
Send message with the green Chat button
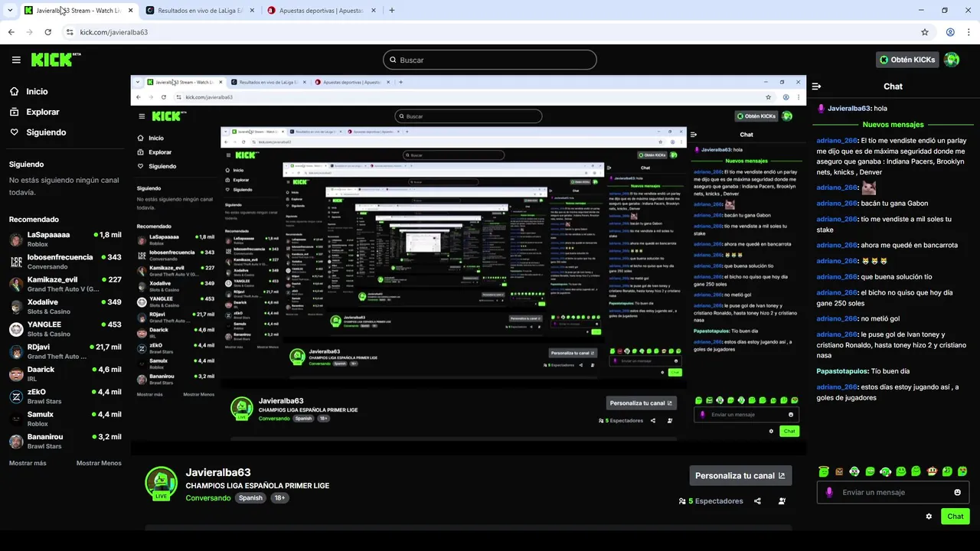click(x=955, y=517)
